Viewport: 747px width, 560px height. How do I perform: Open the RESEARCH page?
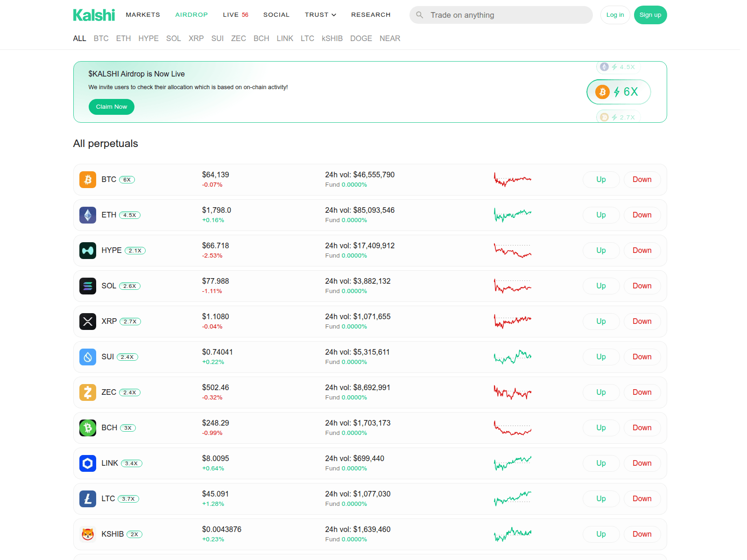[371, 15]
